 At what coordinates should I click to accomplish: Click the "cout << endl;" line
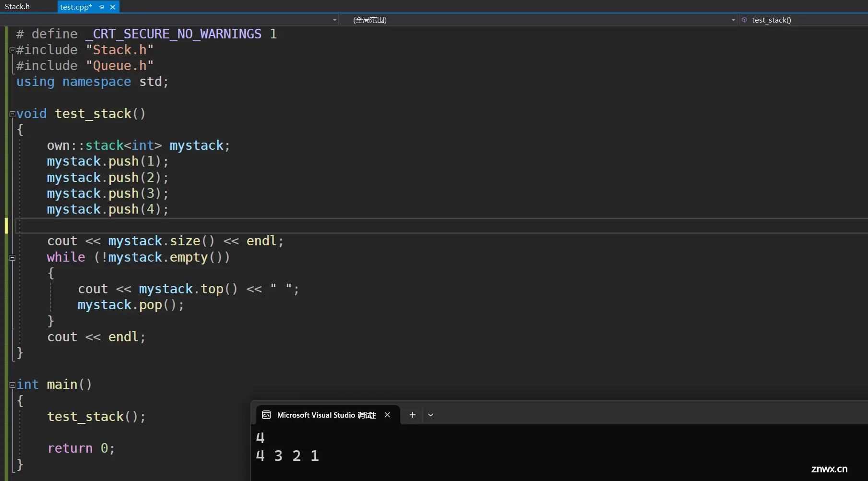click(96, 337)
